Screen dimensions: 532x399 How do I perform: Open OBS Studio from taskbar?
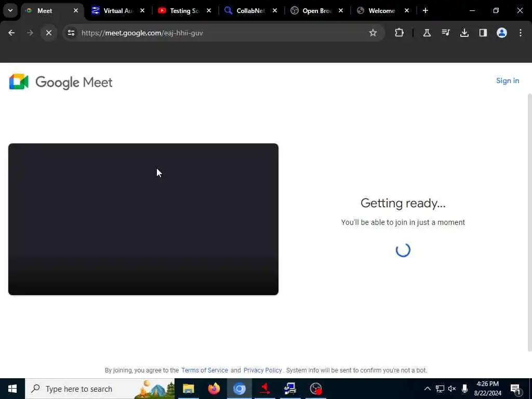[316, 389]
